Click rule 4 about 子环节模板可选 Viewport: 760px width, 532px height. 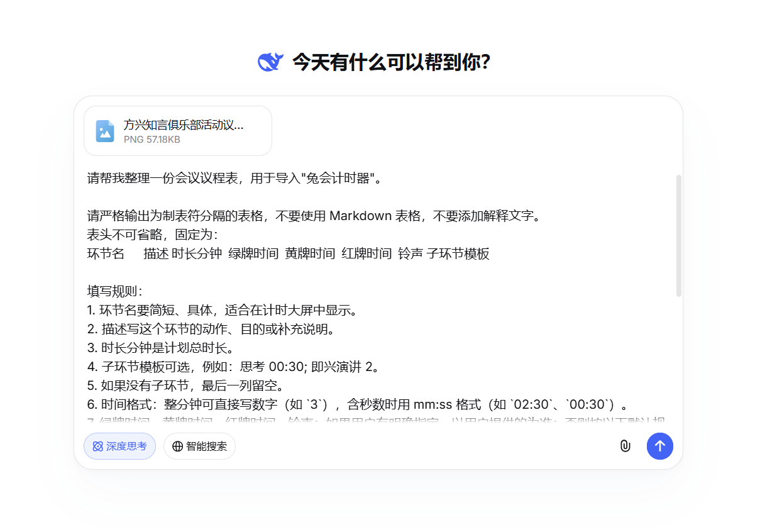pos(233,367)
